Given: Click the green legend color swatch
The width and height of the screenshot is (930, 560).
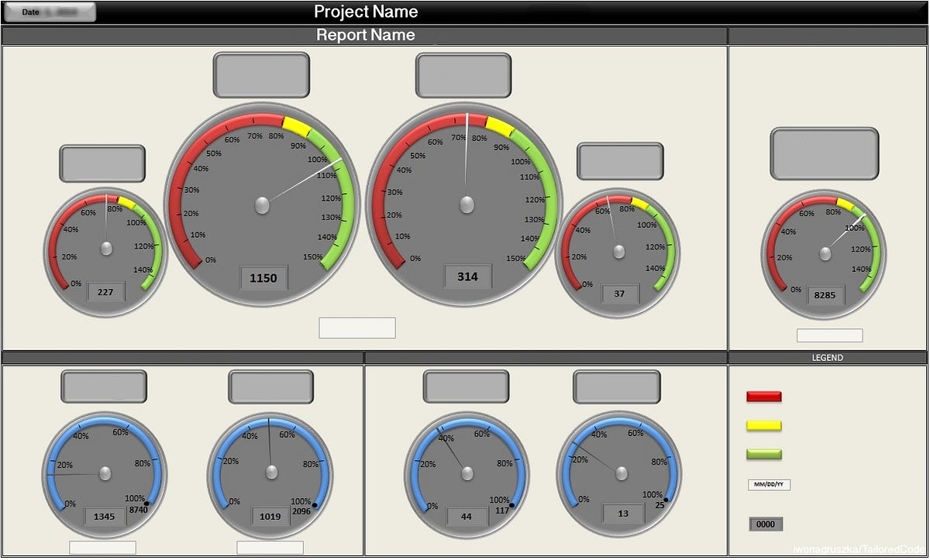Looking at the screenshot, I should coord(764,455).
